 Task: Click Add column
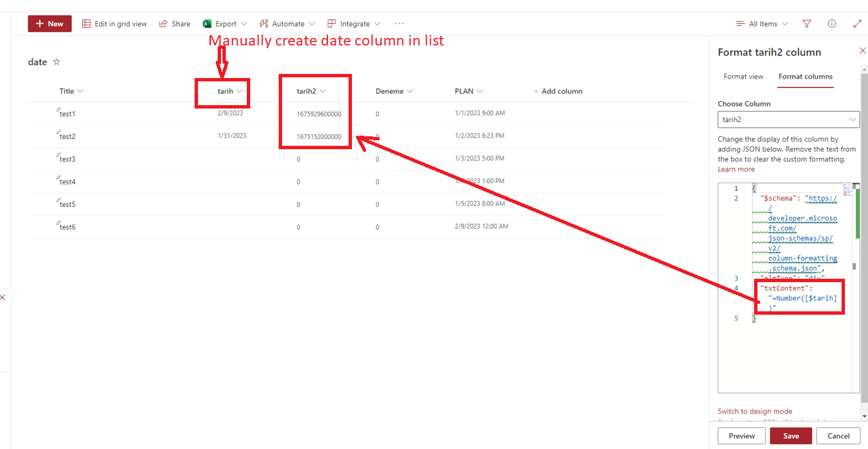click(x=557, y=91)
